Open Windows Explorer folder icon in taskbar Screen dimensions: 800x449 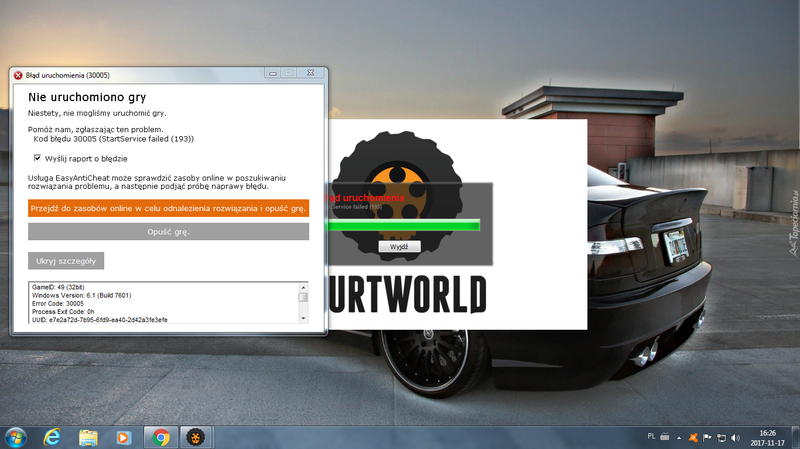(x=88, y=438)
